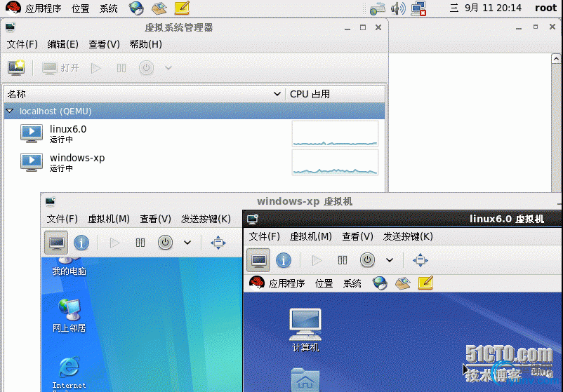563x392 pixels.
Task: Launch notes editor icon inside linux6.0 guest panel
Action: pos(425,283)
